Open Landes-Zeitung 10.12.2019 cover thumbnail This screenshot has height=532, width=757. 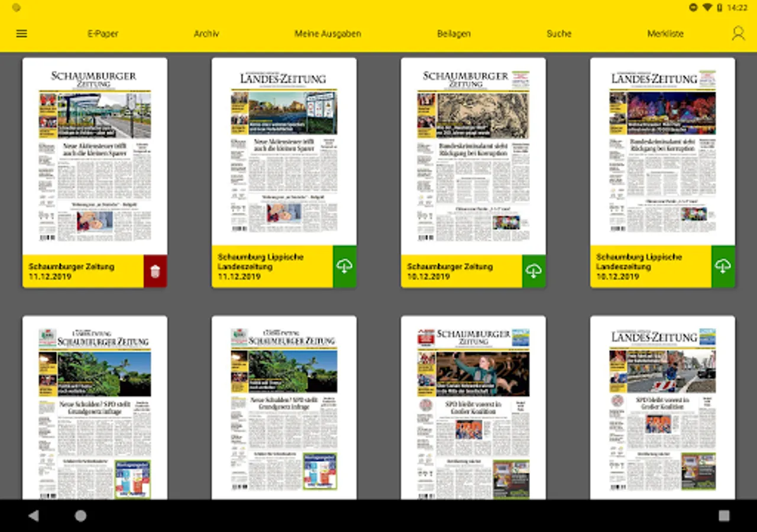pyautogui.click(x=662, y=151)
